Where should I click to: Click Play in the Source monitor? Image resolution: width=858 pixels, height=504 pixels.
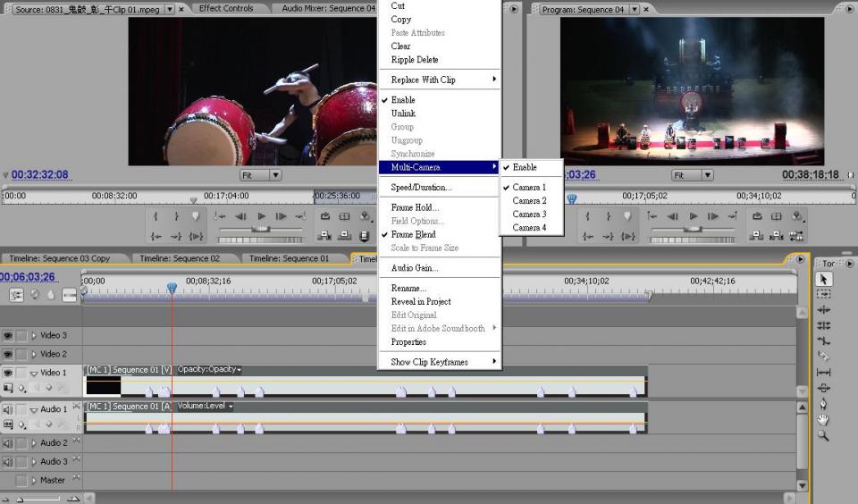click(261, 216)
